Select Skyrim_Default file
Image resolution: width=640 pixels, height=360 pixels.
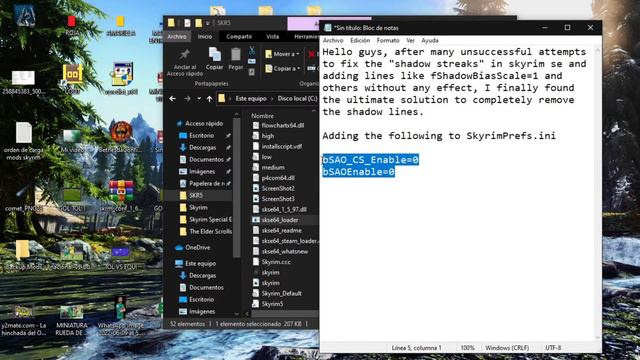(282, 293)
